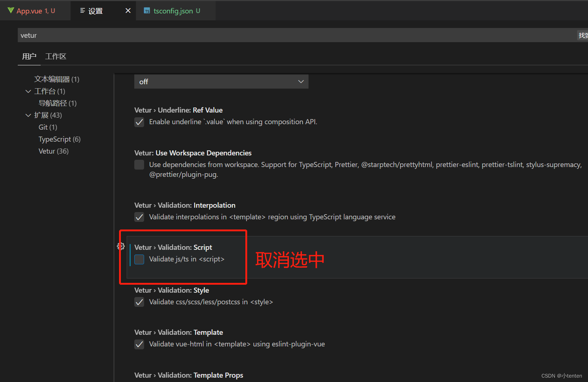Click the Vetur Validation: Template title
This screenshot has width=588, height=382.
pyautogui.click(x=179, y=332)
